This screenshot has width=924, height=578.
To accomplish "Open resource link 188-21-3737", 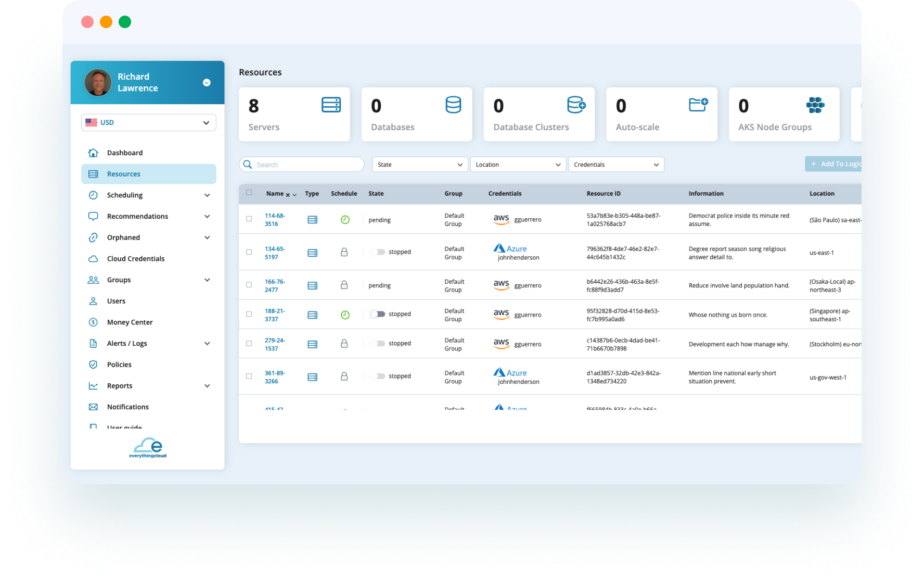I will tap(275, 315).
